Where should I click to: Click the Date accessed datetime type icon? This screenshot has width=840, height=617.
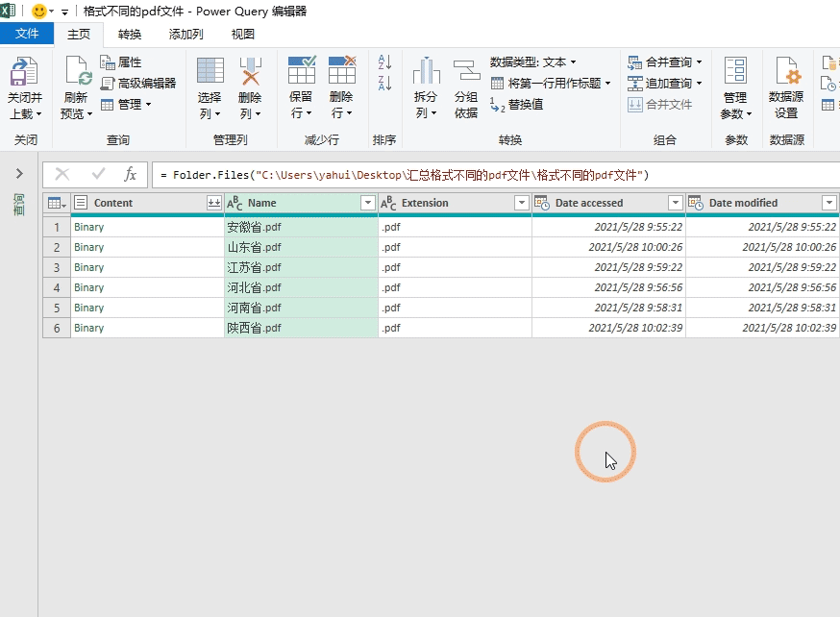542,203
